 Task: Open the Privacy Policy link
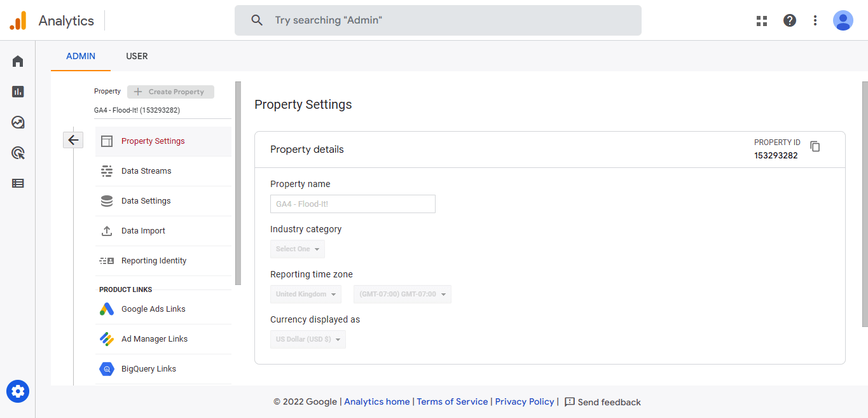(525, 402)
